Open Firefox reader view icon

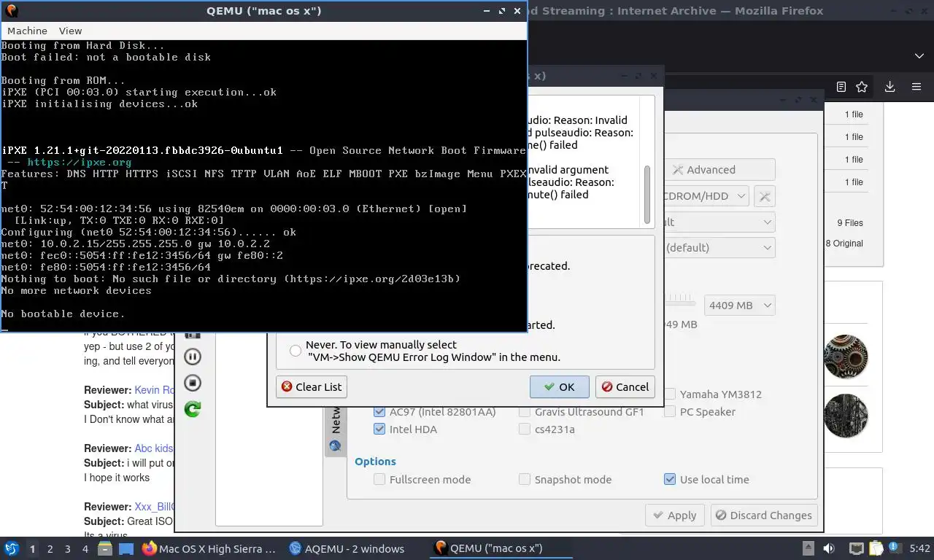pyautogui.click(x=841, y=87)
